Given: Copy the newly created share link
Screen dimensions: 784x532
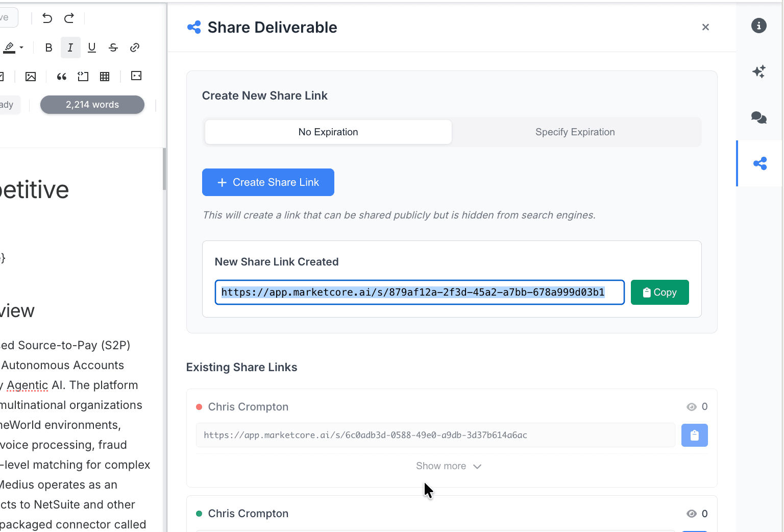Looking at the screenshot, I should click(x=659, y=292).
